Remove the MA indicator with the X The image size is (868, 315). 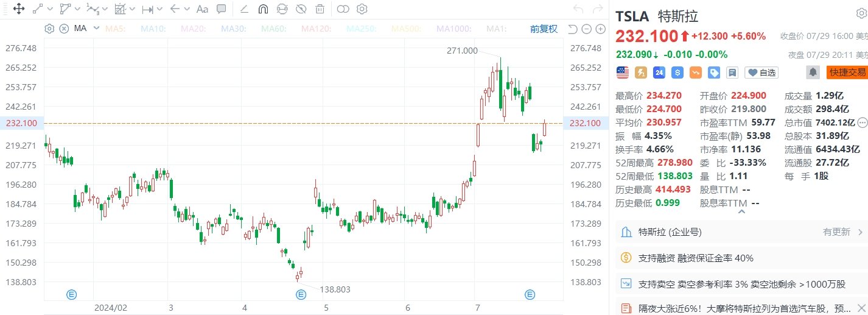(x=63, y=29)
